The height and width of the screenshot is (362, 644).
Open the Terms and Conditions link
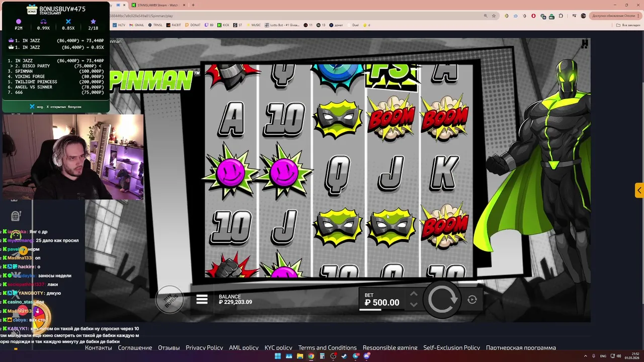[328, 347]
